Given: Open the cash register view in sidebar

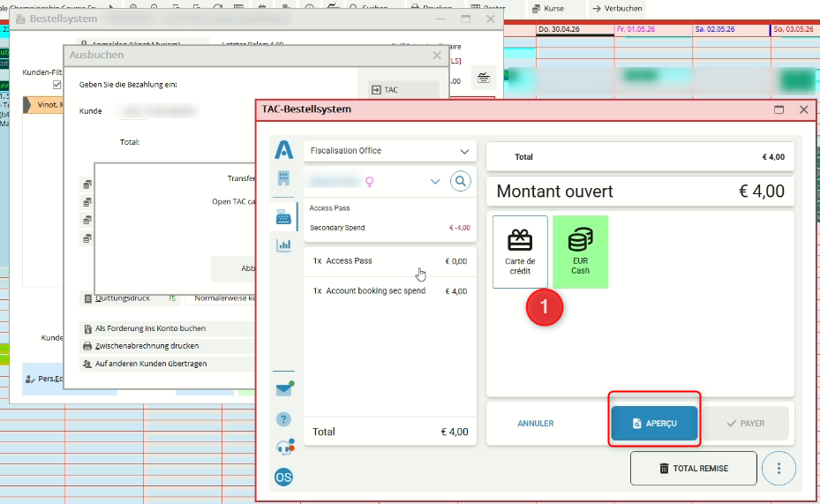Looking at the screenshot, I should [283, 216].
